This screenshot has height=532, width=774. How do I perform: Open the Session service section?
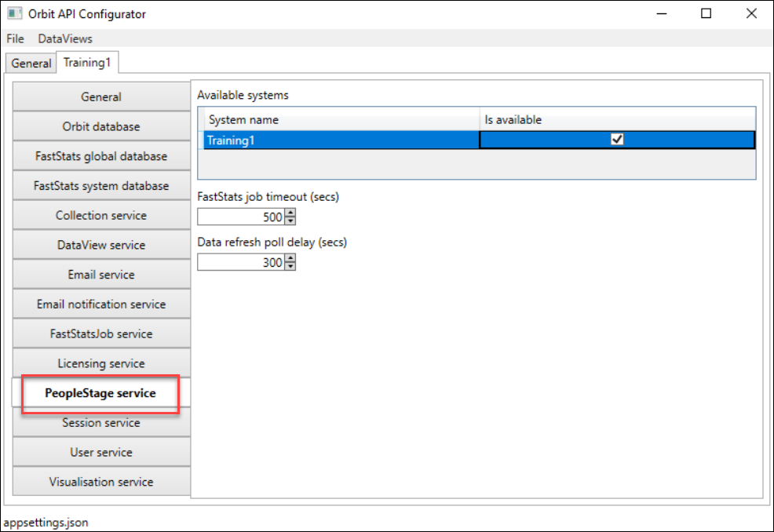tap(101, 422)
